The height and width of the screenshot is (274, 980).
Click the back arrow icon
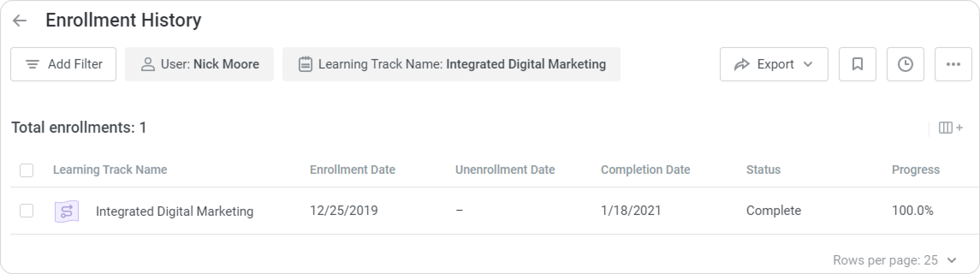click(x=20, y=21)
